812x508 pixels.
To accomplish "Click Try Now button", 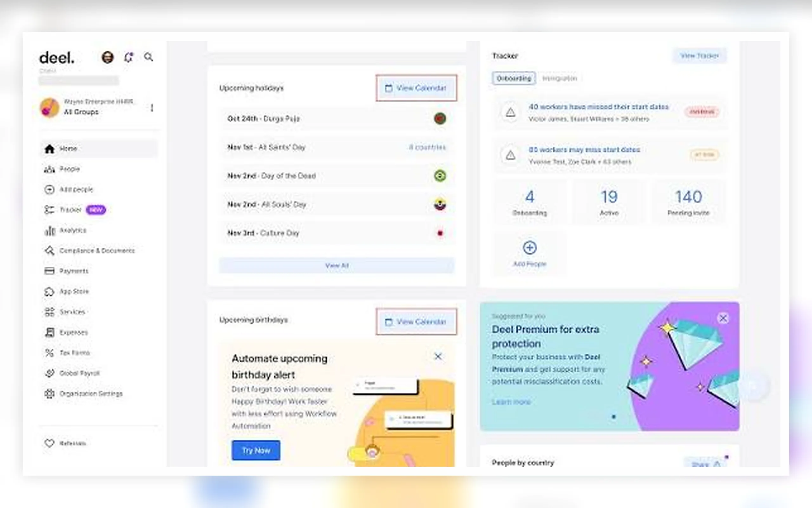I will tap(256, 451).
